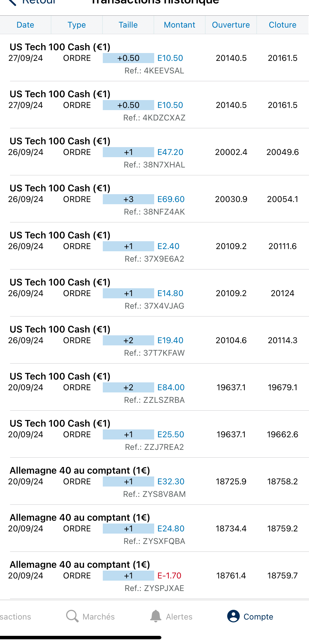Viewport: 309px width, 644px height.
Task: Sort by the Ouverture column header
Action: click(231, 25)
